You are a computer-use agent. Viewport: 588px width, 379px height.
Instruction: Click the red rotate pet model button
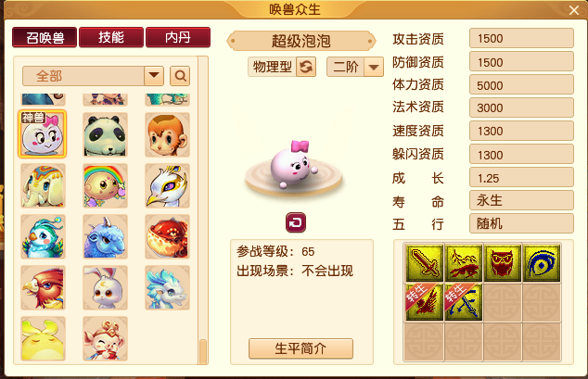click(x=296, y=222)
